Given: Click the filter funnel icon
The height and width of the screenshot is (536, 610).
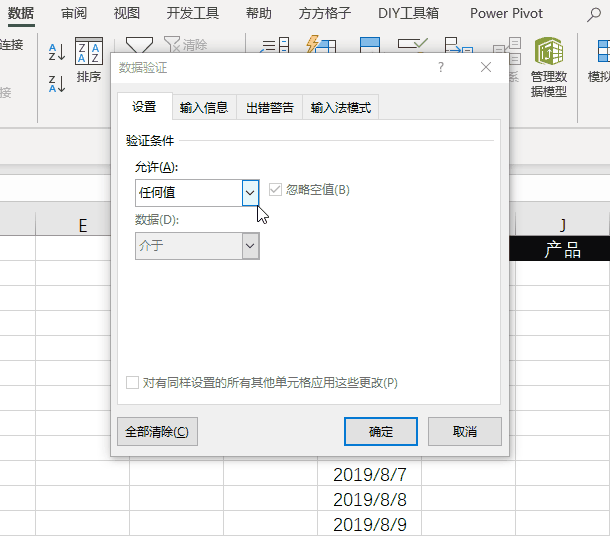Looking at the screenshot, I should point(139,45).
